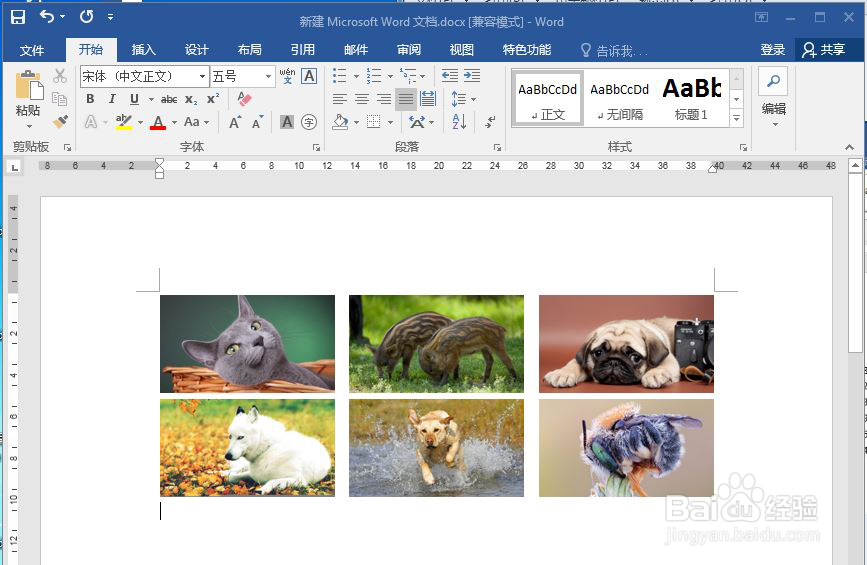Open the paragraph dialog box launcher
The width and height of the screenshot is (867, 565).
click(497, 148)
